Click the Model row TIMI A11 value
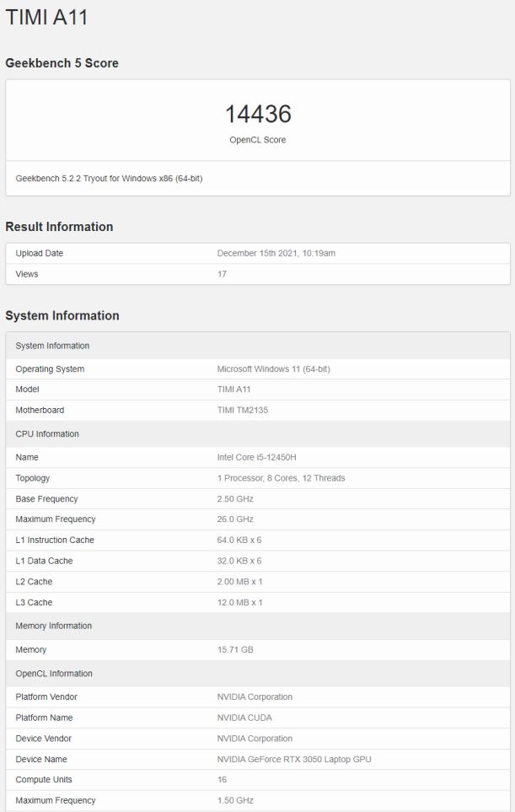Viewport: 515px width, 812px height. click(x=233, y=390)
